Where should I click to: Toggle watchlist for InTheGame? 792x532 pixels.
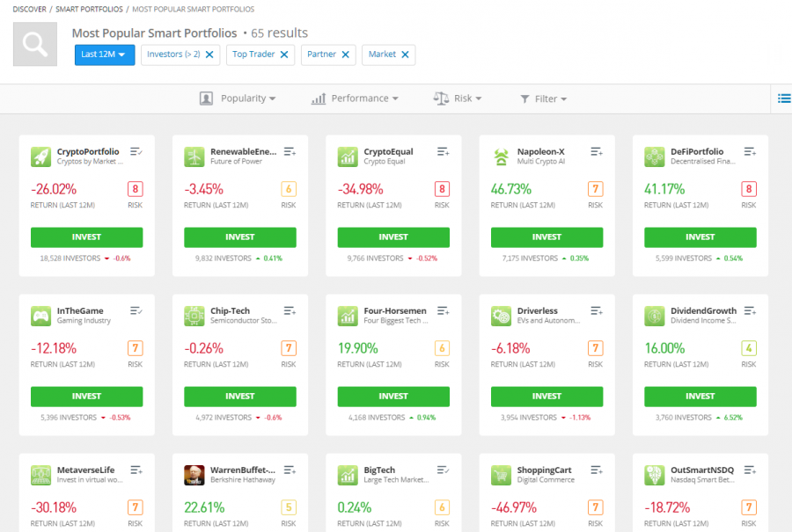click(136, 311)
